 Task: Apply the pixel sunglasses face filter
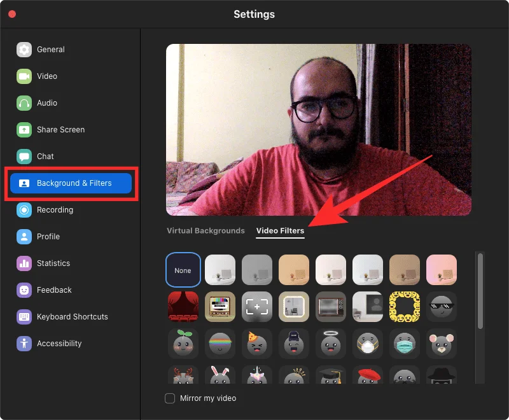click(x=442, y=307)
